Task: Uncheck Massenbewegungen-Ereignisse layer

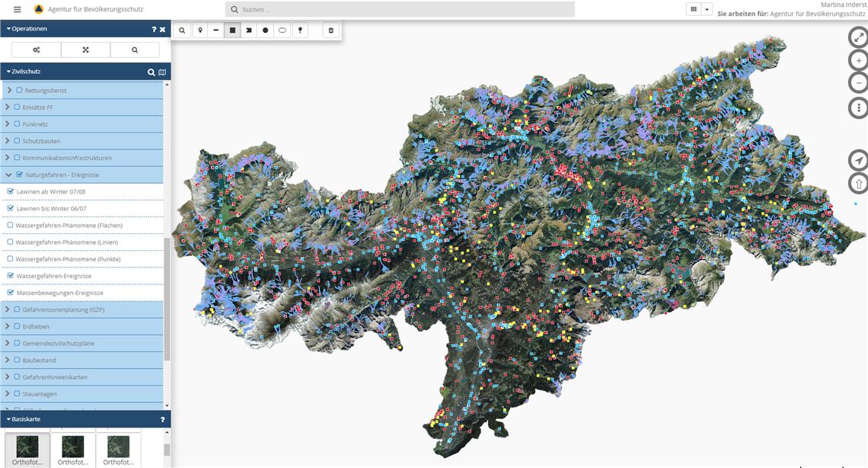Action: click(11, 293)
